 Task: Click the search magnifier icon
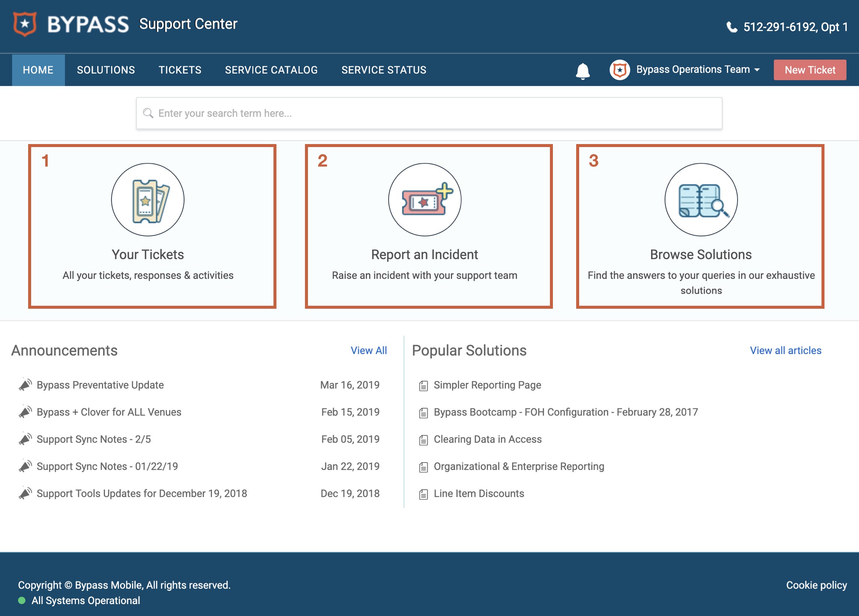click(x=148, y=113)
